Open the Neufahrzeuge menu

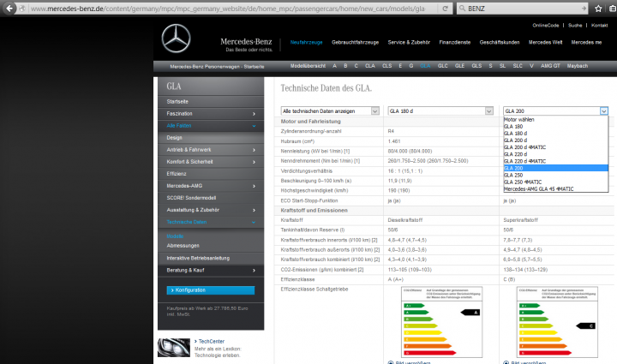[x=306, y=43]
